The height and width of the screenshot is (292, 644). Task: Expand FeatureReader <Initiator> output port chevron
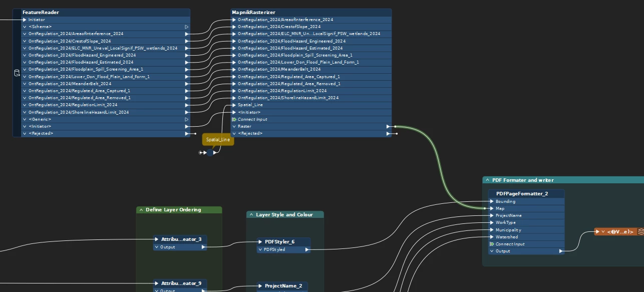pyautogui.click(x=25, y=126)
